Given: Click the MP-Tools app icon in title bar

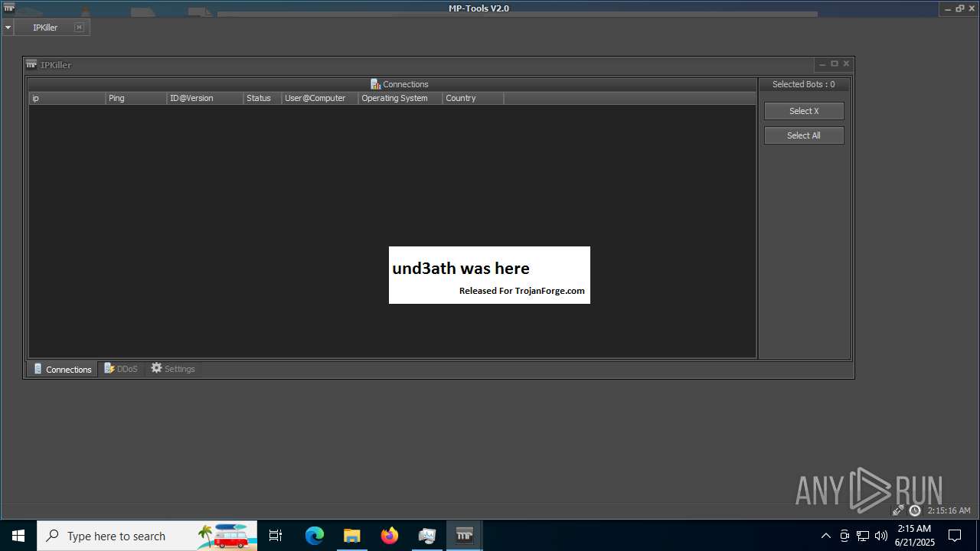Looking at the screenshot, I should click(x=8, y=8).
